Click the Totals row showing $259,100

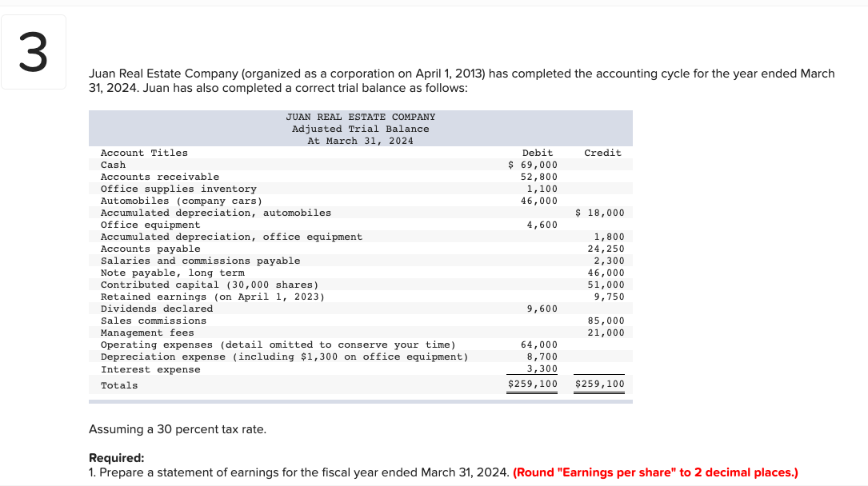[x=532, y=384]
